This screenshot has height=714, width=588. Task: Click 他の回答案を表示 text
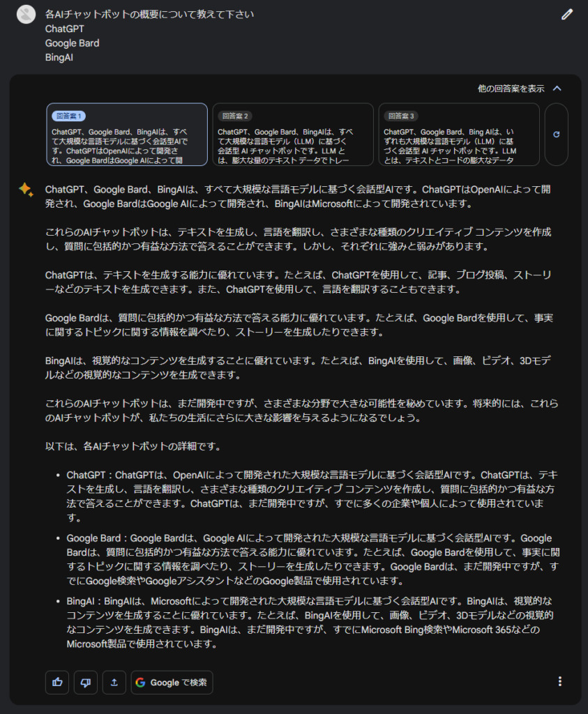(x=511, y=89)
